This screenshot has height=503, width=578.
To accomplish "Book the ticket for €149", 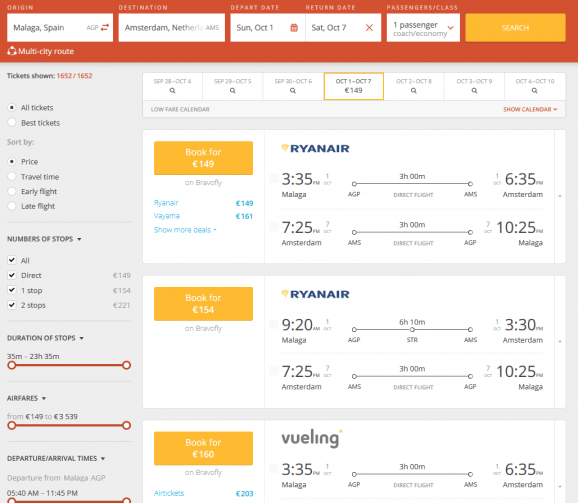I will pos(203,158).
